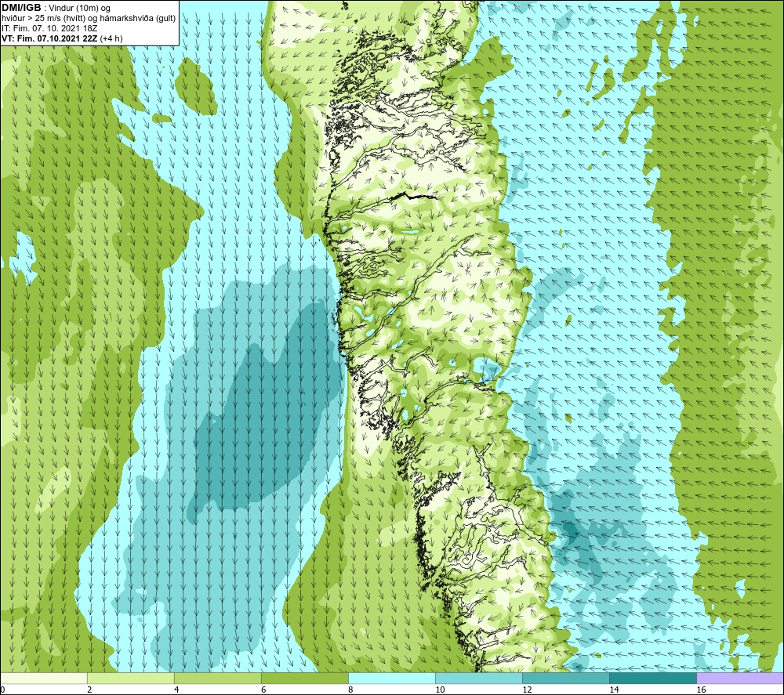
Task: Click the legend value label 8
Action: 350,690
